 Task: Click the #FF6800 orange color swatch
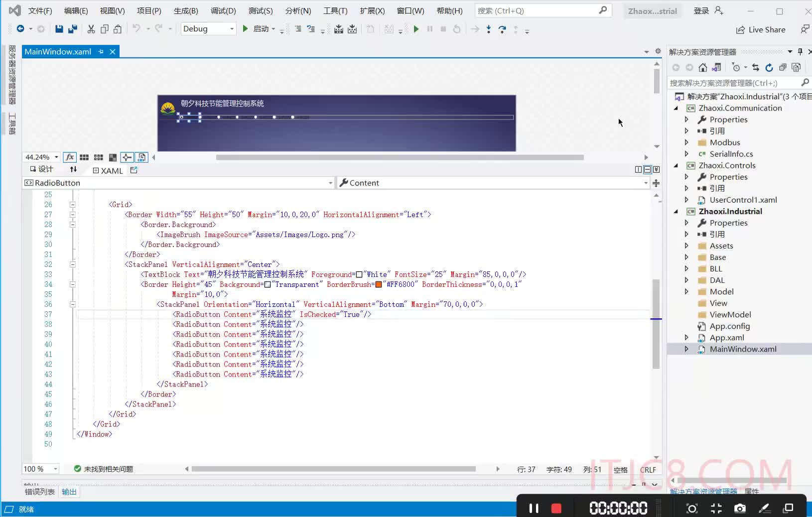point(379,284)
